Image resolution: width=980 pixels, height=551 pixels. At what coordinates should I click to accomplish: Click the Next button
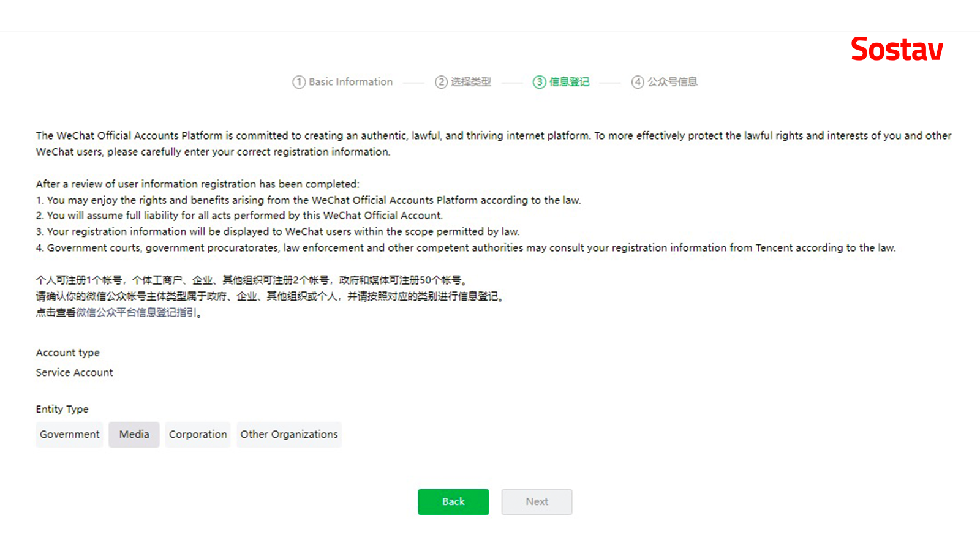(537, 502)
